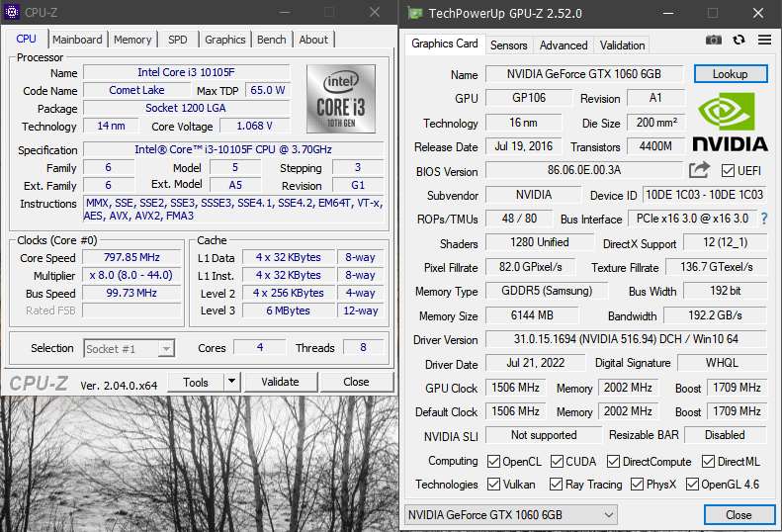Open the Validation tab in GPU-Z
782x532 pixels.
(x=622, y=44)
